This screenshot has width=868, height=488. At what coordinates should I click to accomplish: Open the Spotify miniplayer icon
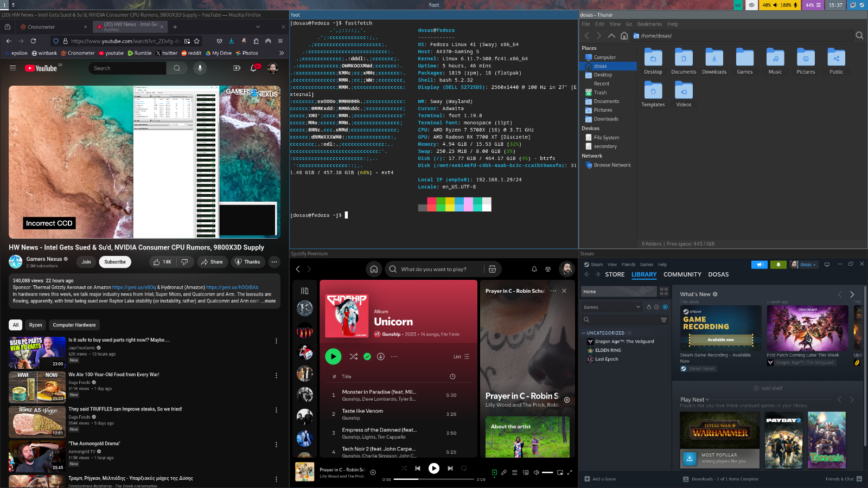pos(560,472)
